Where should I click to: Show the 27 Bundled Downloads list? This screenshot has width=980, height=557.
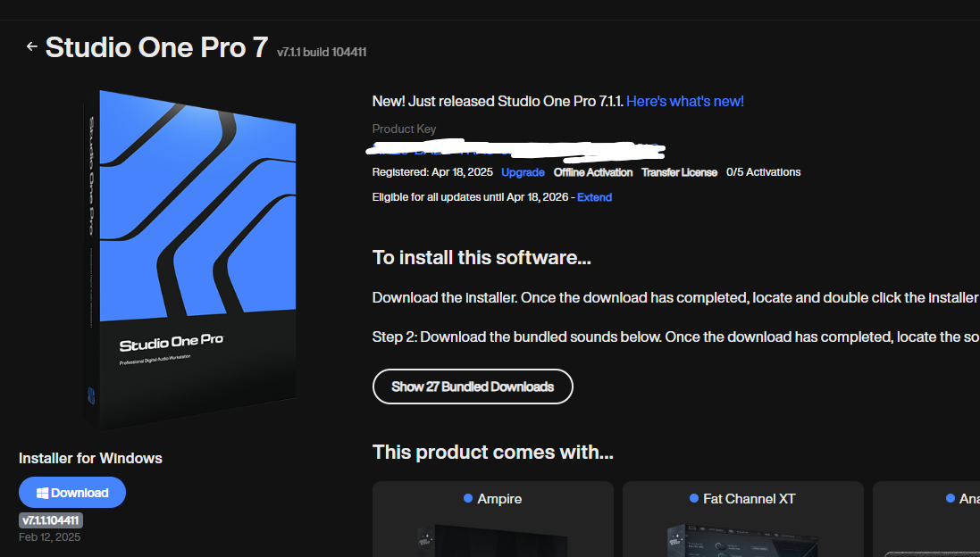473,387
